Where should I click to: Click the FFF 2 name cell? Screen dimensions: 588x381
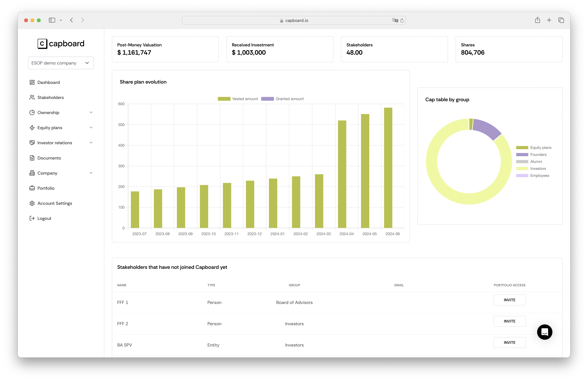[123, 323]
